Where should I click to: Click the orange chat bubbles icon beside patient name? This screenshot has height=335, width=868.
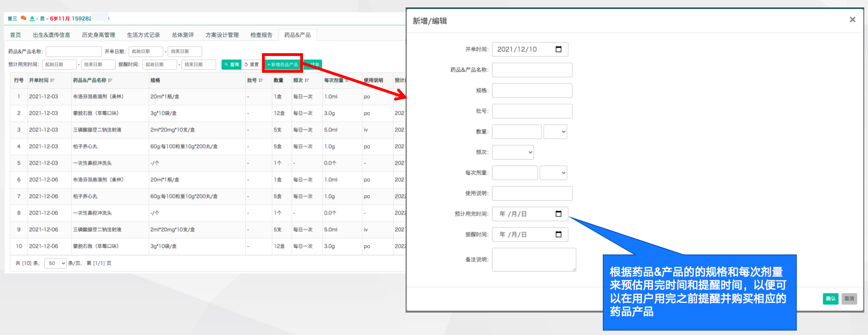pos(23,18)
